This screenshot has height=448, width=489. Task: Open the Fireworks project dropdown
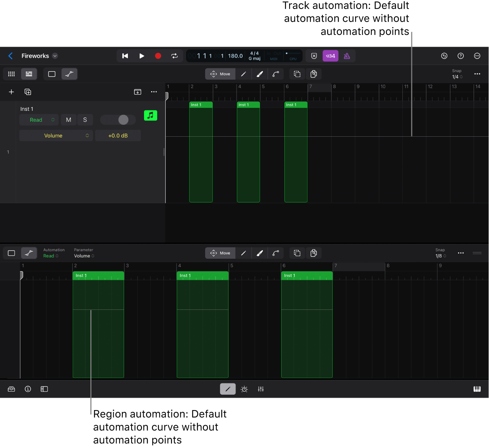pyautogui.click(x=55, y=56)
